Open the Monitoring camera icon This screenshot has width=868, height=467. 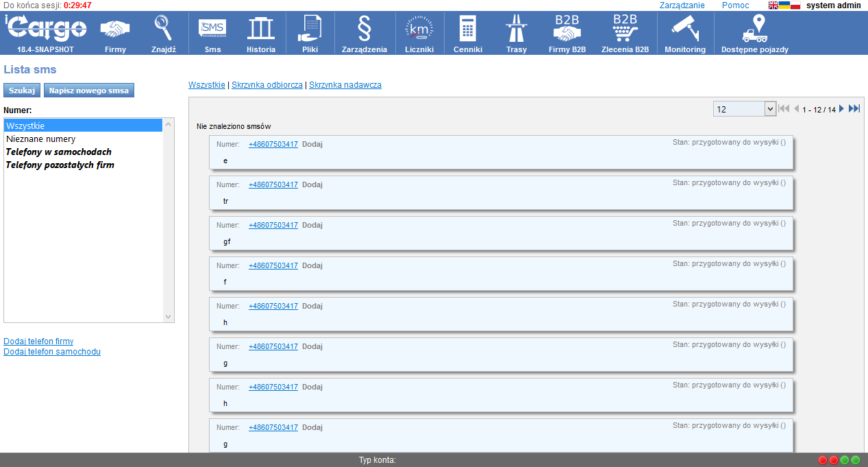point(684,29)
